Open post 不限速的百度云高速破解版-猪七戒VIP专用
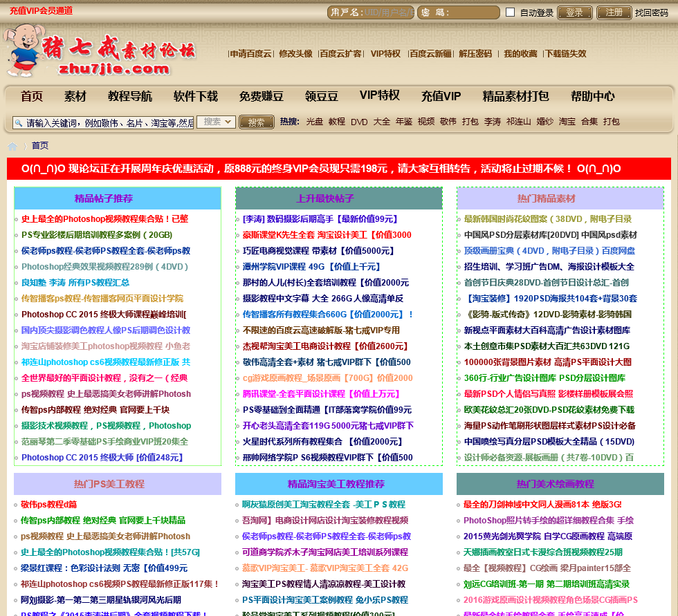This screenshot has width=678, height=616. tap(321, 330)
